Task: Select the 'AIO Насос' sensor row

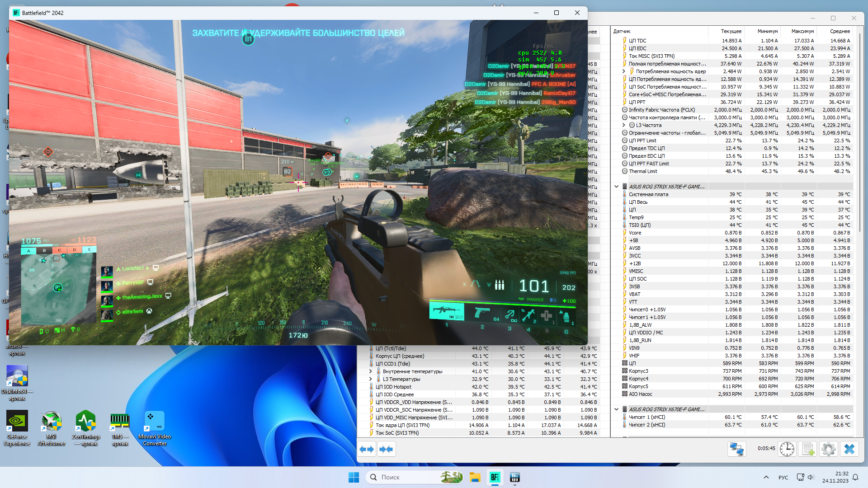Action: coord(732,394)
